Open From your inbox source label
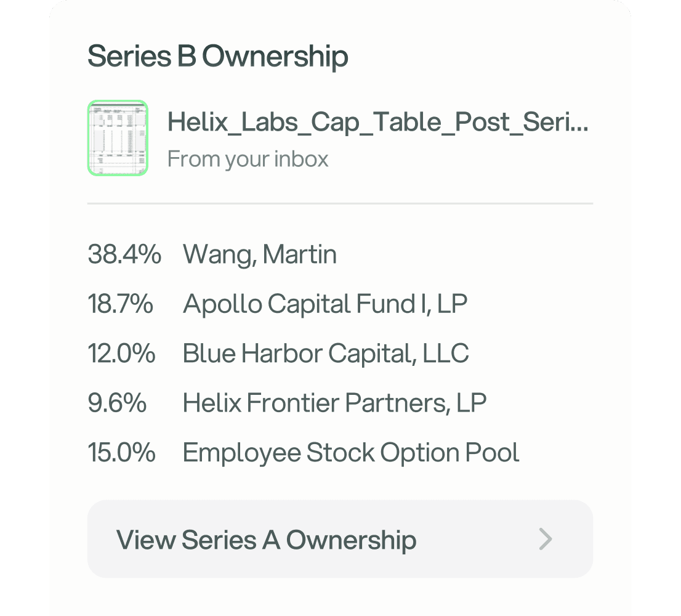This screenshot has width=681, height=616. (x=248, y=158)
